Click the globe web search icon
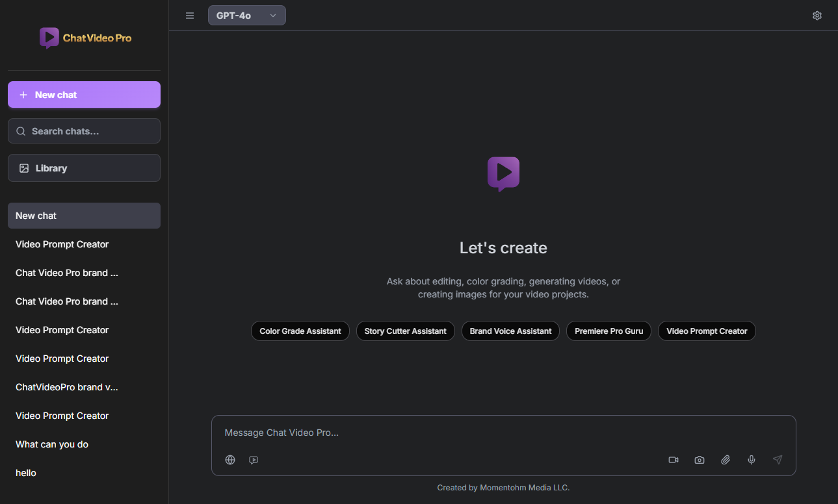 pyautogui.click(x=230, y=460)
